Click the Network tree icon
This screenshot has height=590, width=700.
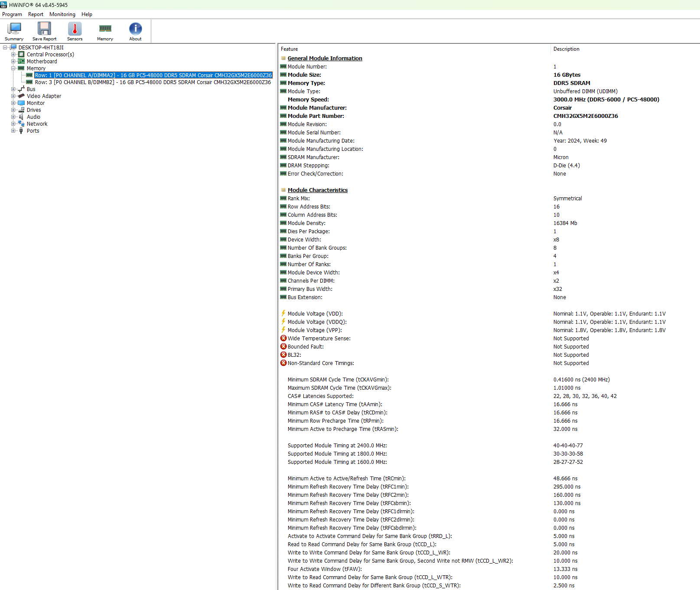(21, 124)
